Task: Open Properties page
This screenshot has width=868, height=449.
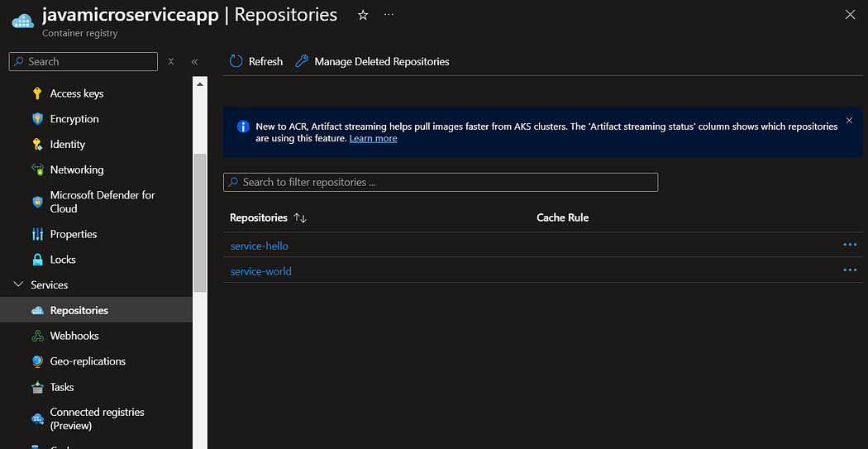Action: point(74,234)
